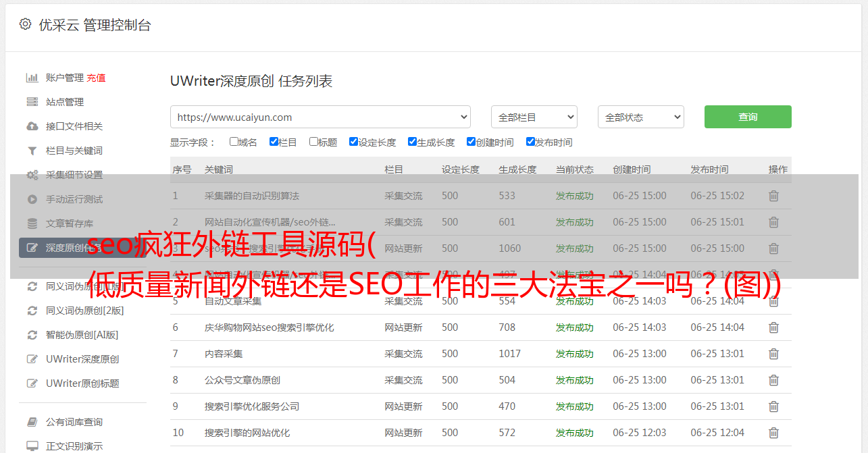Click keyword 庆华购物网站seo搜索引擎优化
Viewport: 868px width, 453px height.
270,327
